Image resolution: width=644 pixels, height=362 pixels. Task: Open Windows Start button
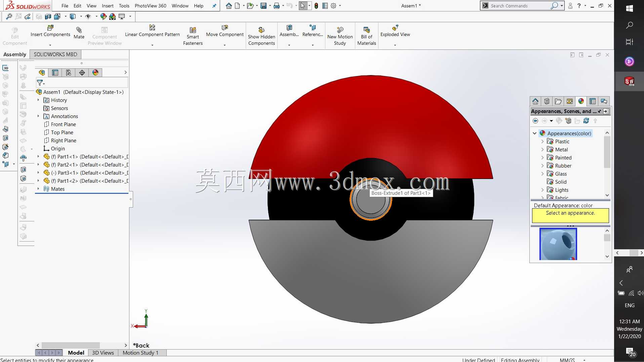click(x=630, y=8)
